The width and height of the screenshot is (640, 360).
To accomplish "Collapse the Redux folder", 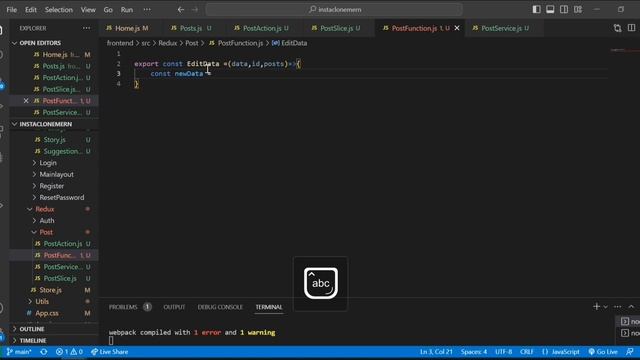I will pos(54,209).
